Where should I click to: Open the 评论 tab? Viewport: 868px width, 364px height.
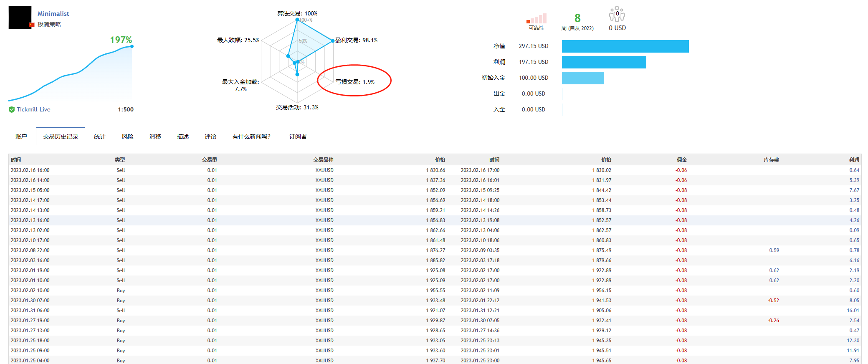(210, 136)
